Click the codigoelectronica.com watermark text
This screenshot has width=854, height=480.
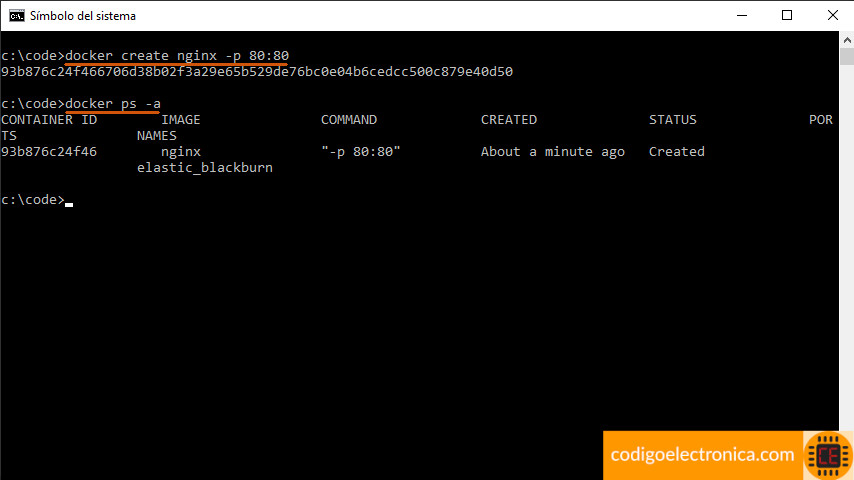click(702, 455)
